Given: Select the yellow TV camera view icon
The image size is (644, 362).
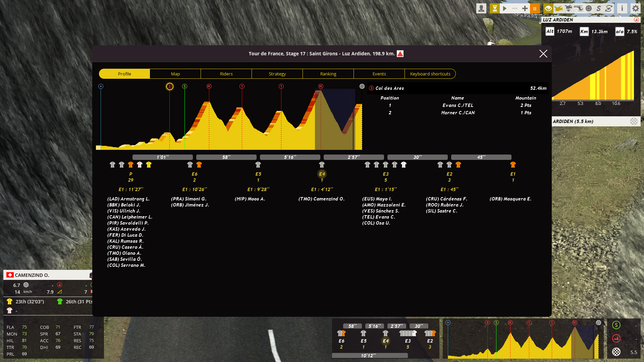Looking at the screenshot, I should pos(558,8).
